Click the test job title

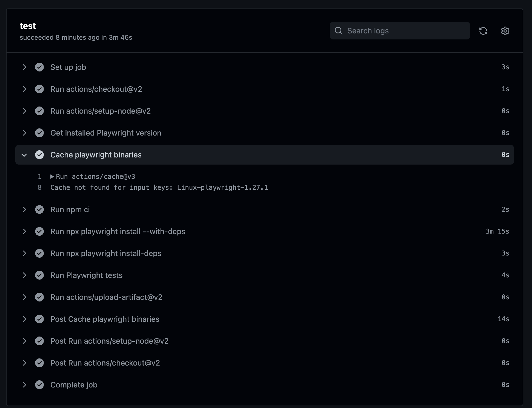pyautogui.click(x=28, y=26)
